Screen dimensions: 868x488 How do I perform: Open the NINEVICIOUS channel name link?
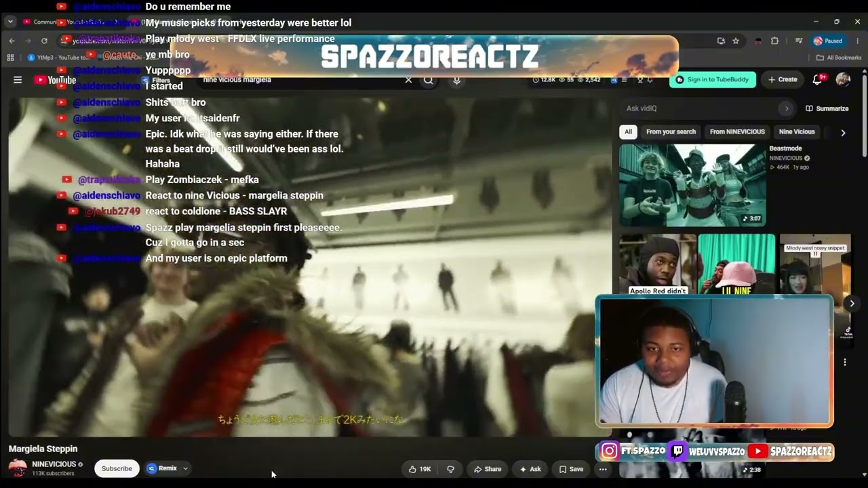tap(54, 464)
